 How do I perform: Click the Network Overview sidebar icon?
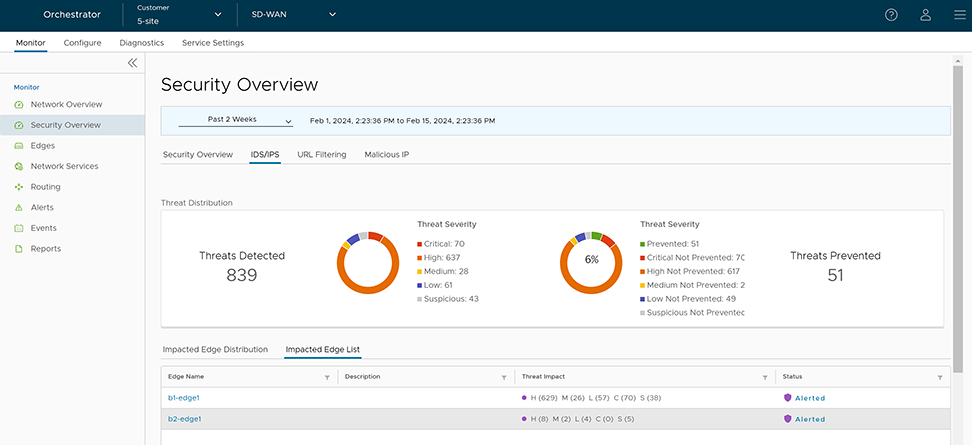pos(18,105)
